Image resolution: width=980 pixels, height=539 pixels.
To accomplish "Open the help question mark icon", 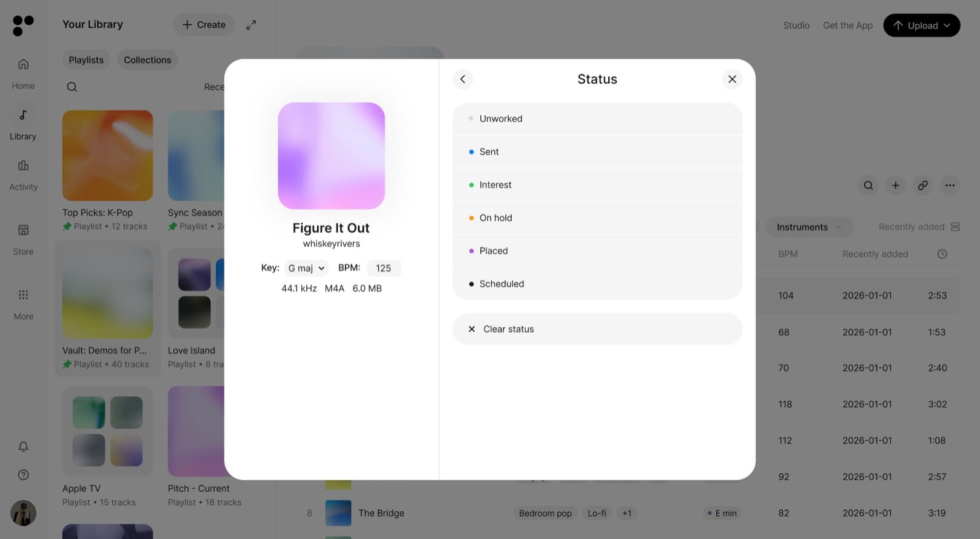I will coord(23,475).
